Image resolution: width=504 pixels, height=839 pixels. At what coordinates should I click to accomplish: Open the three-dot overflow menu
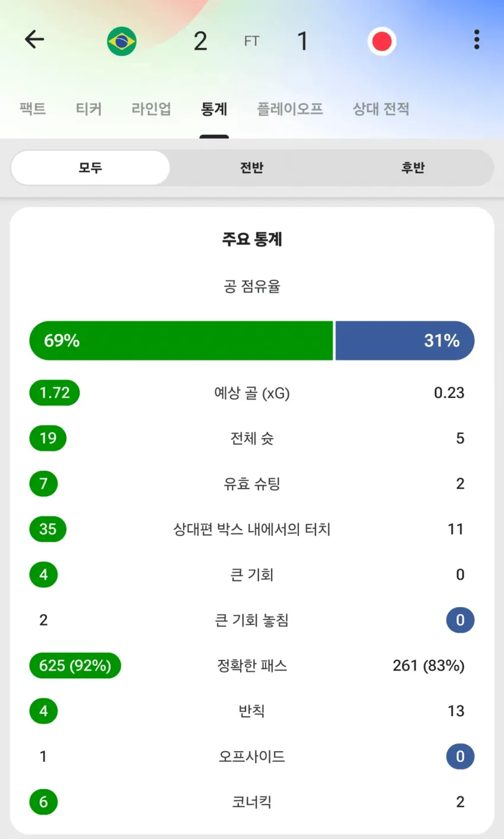pyautogui.click(x=476, y=40)
